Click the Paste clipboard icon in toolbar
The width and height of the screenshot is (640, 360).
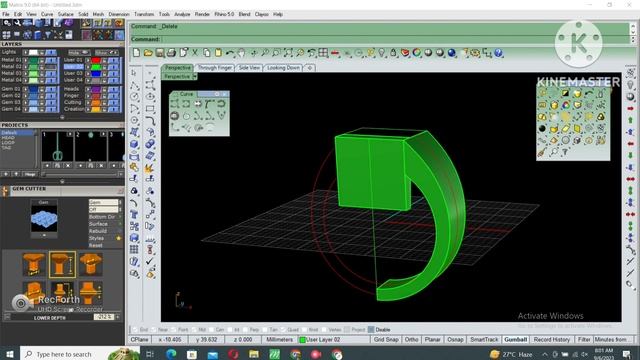(x=218, y=53)
